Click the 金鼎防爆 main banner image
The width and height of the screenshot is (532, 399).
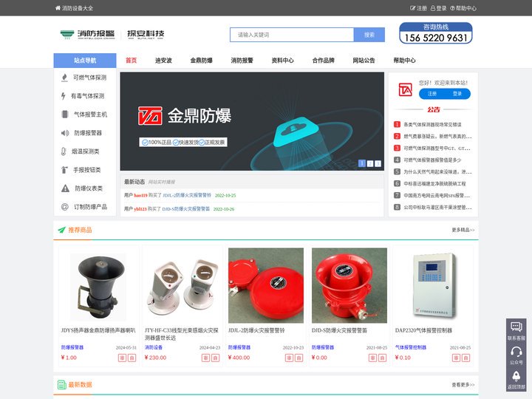(x=252, y=121)
